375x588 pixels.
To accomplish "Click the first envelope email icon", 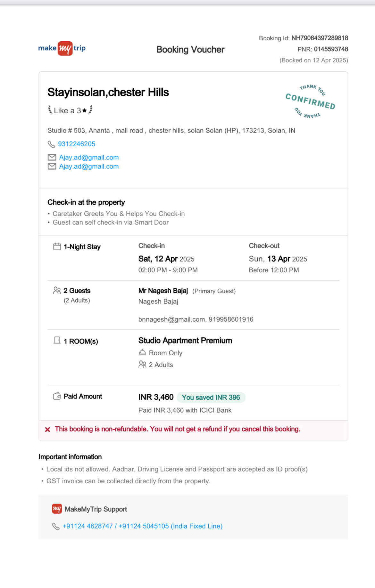I will coord(52,157).
